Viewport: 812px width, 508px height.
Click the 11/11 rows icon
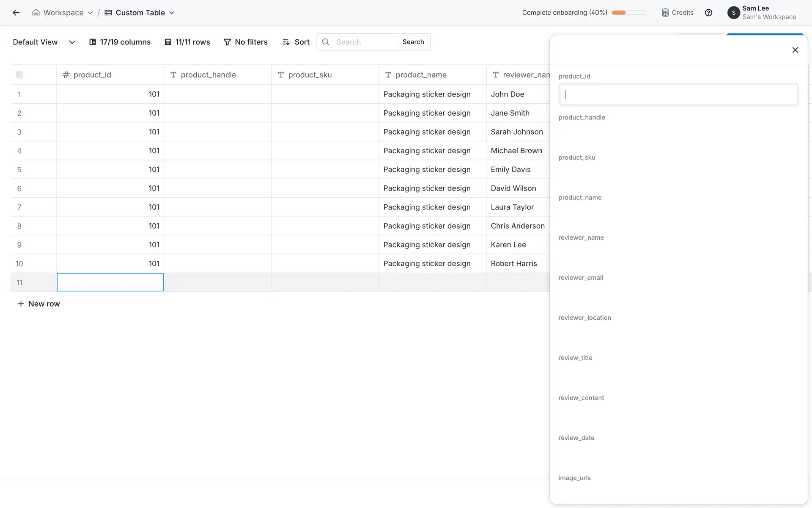tap(168, 42)
